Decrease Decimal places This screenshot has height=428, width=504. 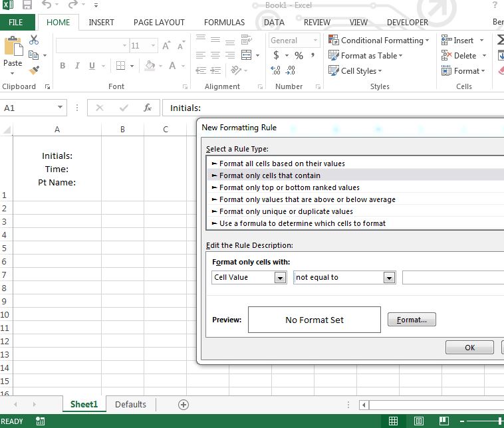point(291,70)
